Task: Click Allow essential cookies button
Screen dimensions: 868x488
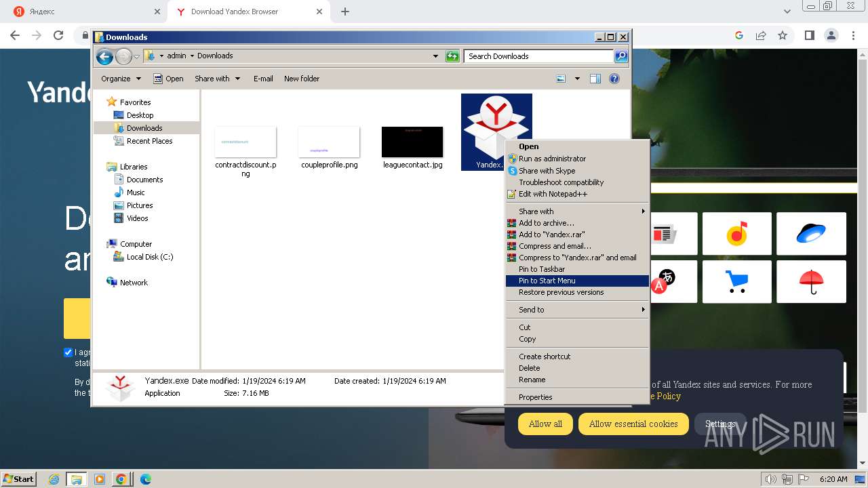Action: coord(633,424)
